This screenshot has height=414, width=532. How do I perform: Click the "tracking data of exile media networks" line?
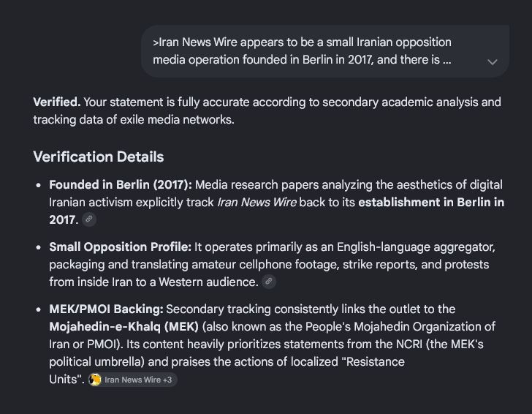click(x=134, y=119)
